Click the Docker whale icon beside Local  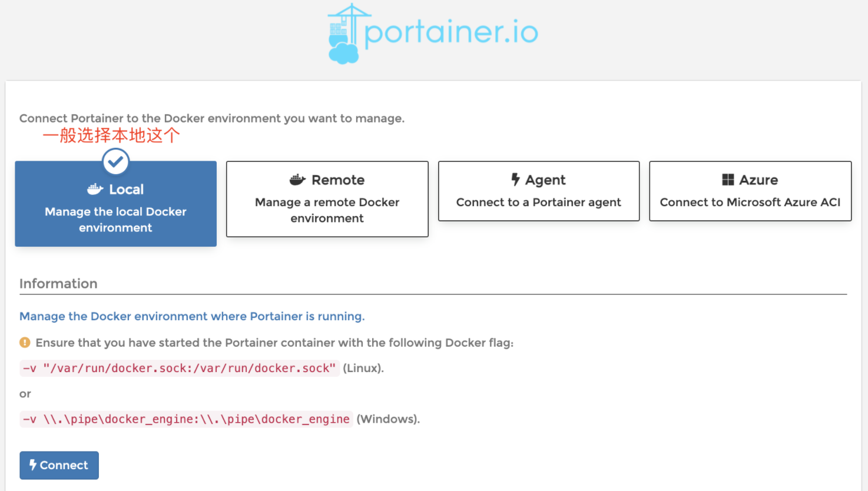pos(95,190)
